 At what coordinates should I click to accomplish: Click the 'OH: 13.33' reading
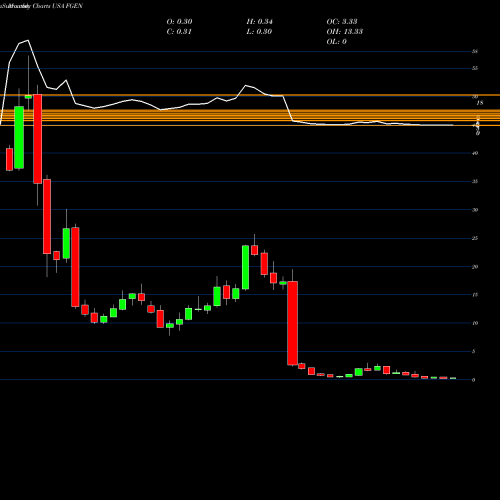click(345, 32)
